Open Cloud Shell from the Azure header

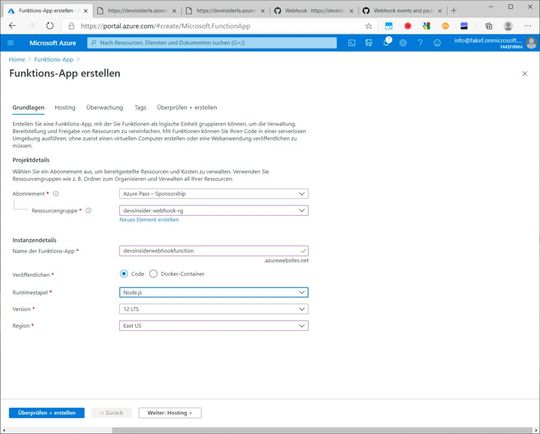click(x=352, y=43)
